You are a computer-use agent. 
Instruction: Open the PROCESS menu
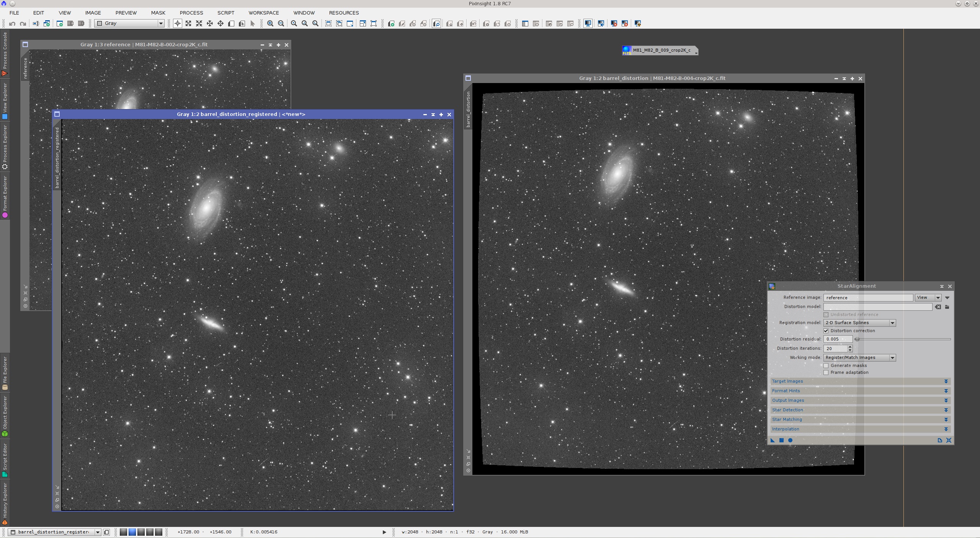click(191, 13)
